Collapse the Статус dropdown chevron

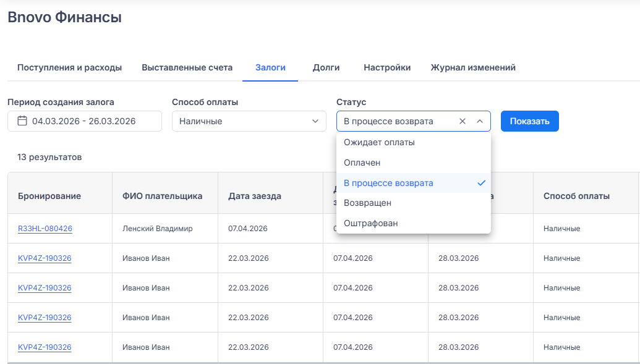pyautogui.click(x=479, y=121)
